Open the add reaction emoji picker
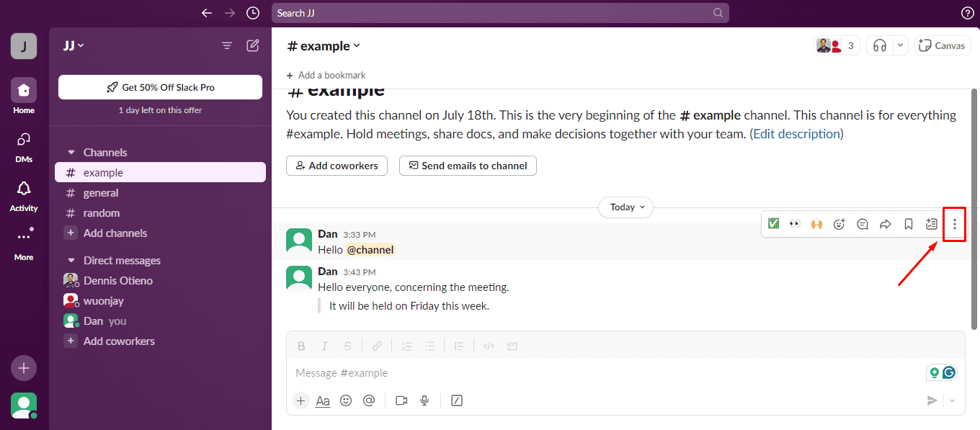 point(839,224)
